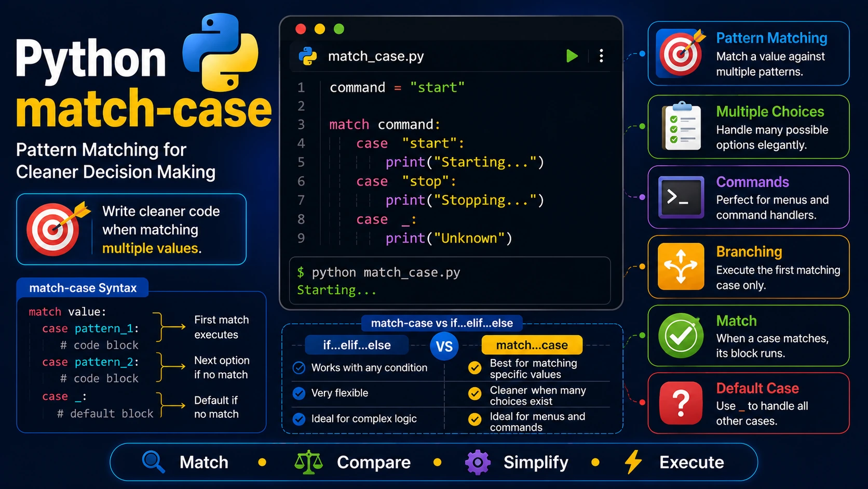Click code line 'case "stop":'
The width and height of the screenshot is (868, 489).
click(406, 181)
